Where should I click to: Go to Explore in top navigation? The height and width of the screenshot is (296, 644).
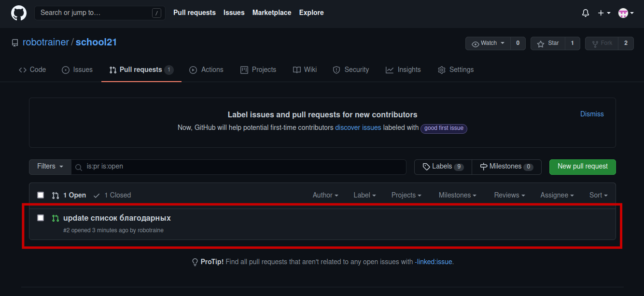tap(311, 13)
